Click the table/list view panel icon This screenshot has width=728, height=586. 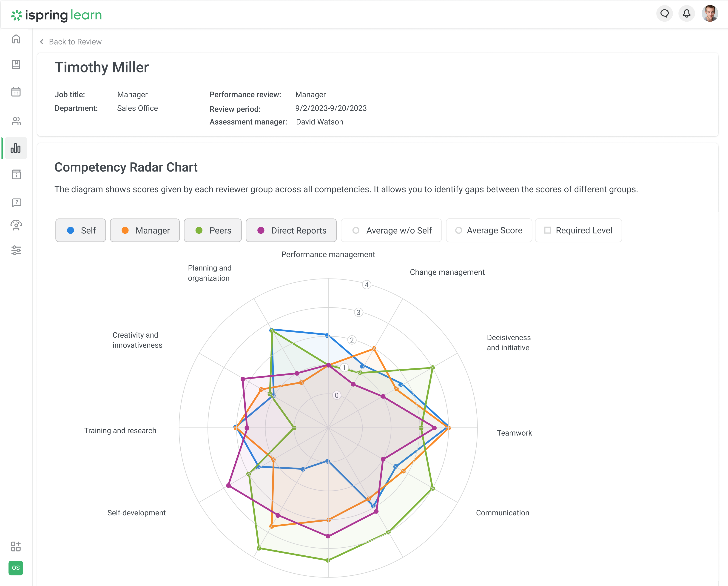tap(16, 174)
